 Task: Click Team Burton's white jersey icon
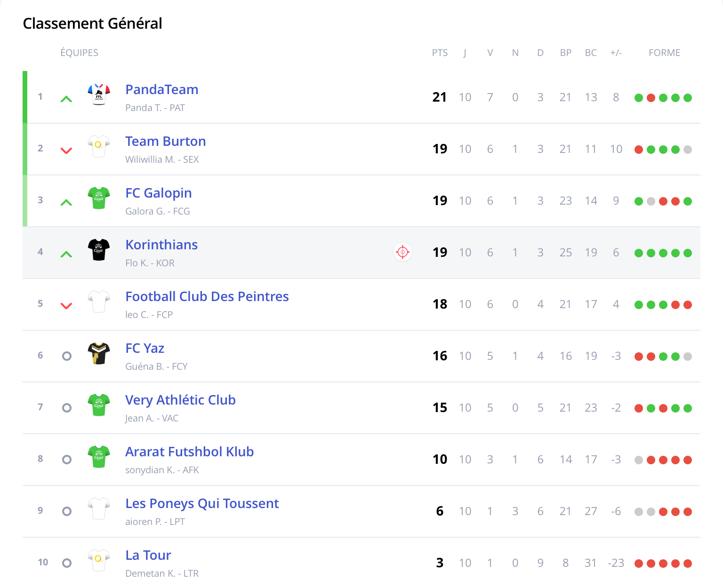point(99,146)
